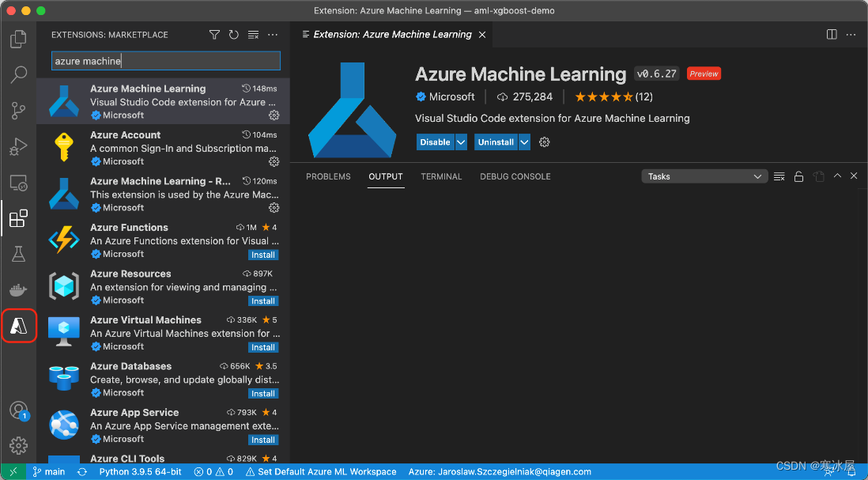Open Run and Debug view

(x=18, y=147)
